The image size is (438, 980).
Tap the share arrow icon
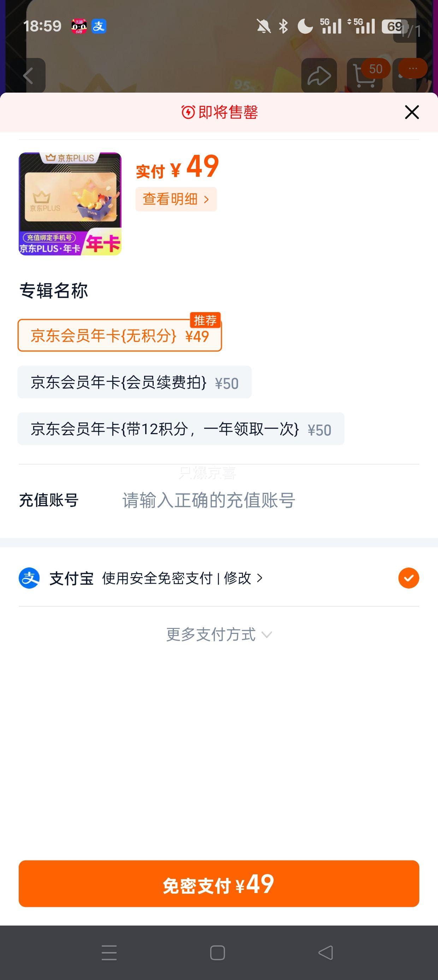319,76
